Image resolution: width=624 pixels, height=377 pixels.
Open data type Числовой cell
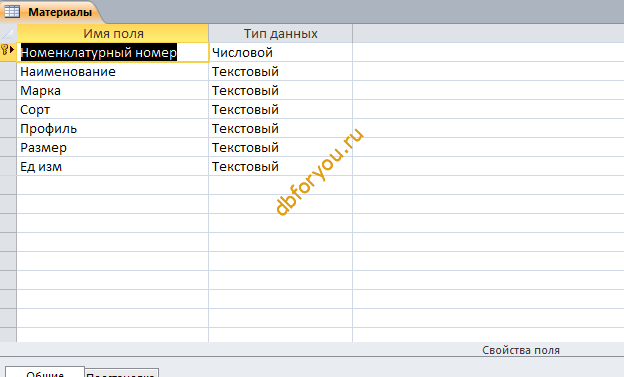click(x=281, y=53)
